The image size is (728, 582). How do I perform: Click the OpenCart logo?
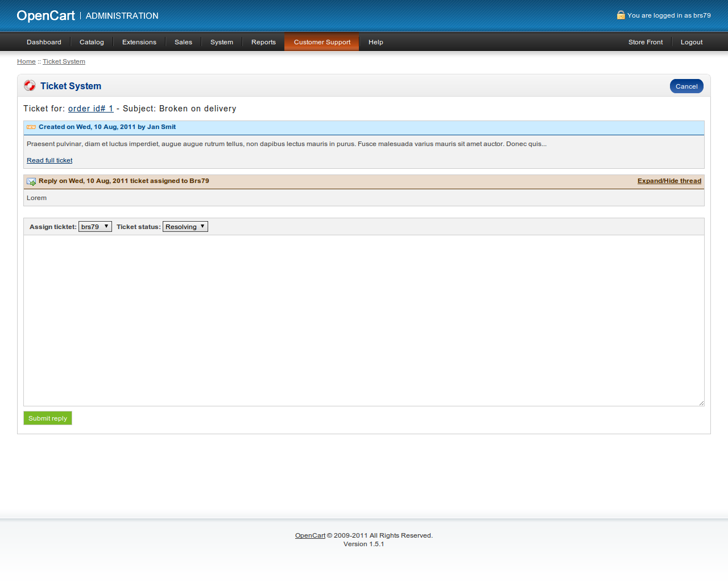pyautogui.click(x=46, y=16)
